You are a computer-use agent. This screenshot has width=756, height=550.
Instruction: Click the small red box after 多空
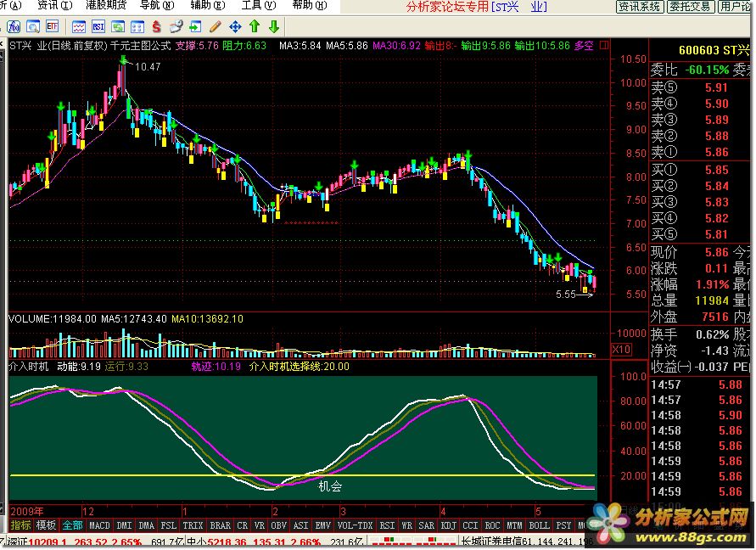[x=604, y=46]
